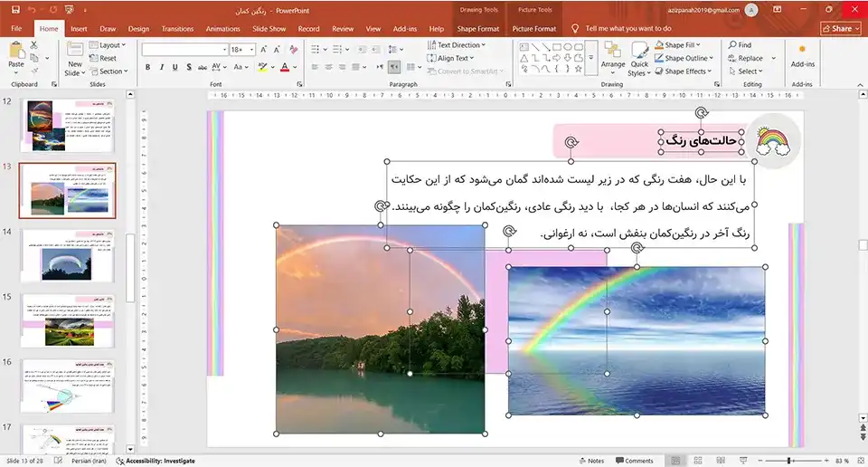Image resolution: width=868 pixels, height=467 pixels.
Task: Toggle the Numbering list button
Action: pyautogui.click(x=337, y=49)
